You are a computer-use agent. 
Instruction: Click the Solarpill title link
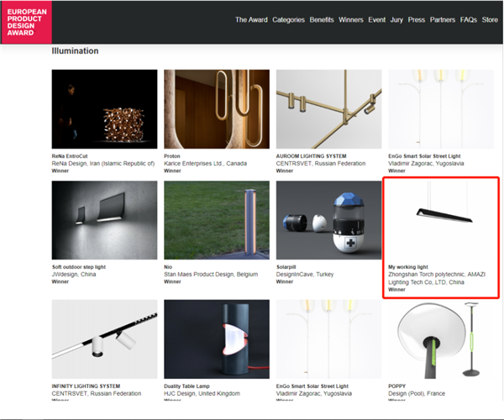point(286,267)
